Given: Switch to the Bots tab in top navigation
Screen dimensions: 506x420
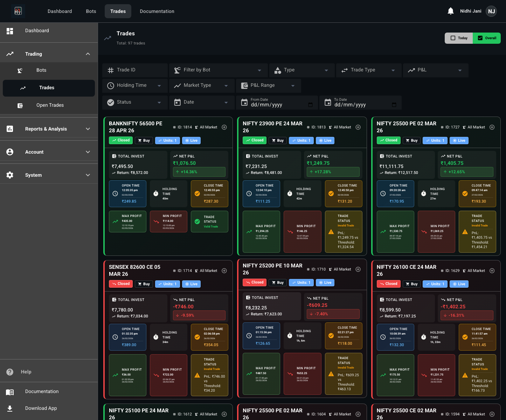Looking at the screenshot, I should 91,11.
